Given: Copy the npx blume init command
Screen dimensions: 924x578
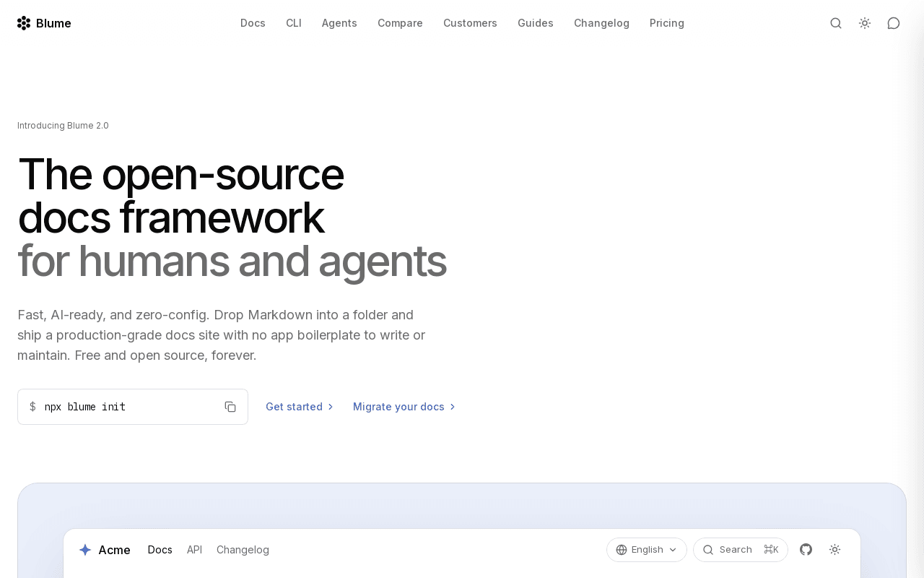Looking at the screenshot, I should pyautogui.click(x=230, y=407).
